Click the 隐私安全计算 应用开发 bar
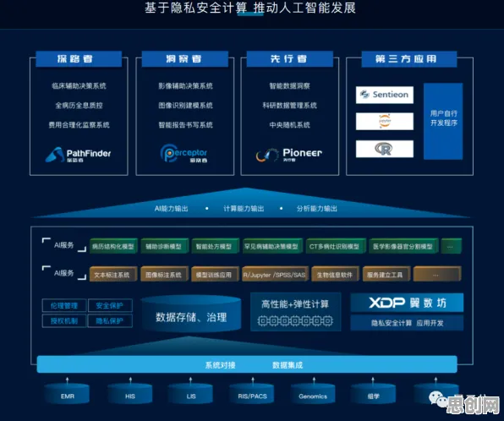The width and height of the screenshot is (504, 421). pyautogui.click(x=407, y=323)
